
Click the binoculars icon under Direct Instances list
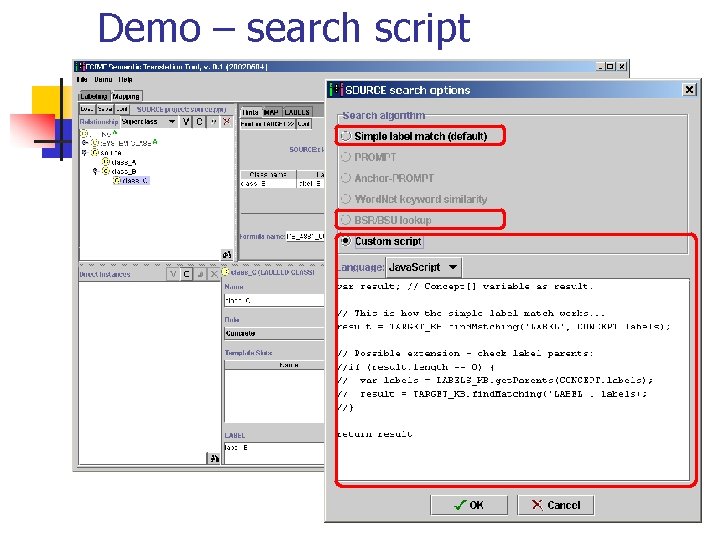coord(214,458)
